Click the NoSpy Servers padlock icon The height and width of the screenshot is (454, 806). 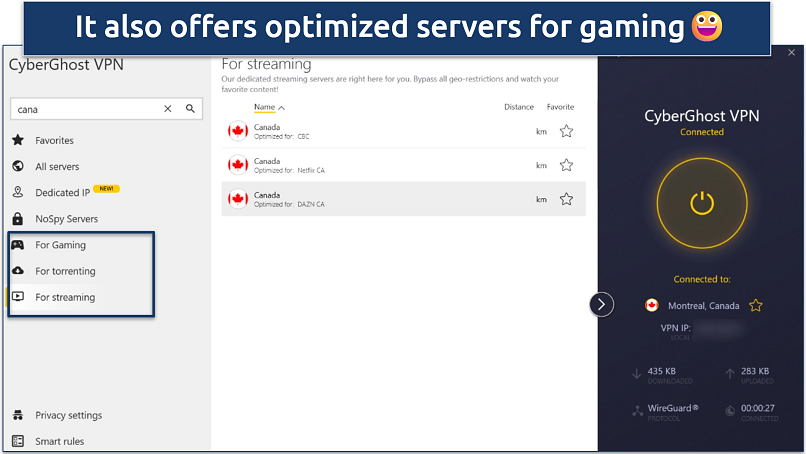18,219
